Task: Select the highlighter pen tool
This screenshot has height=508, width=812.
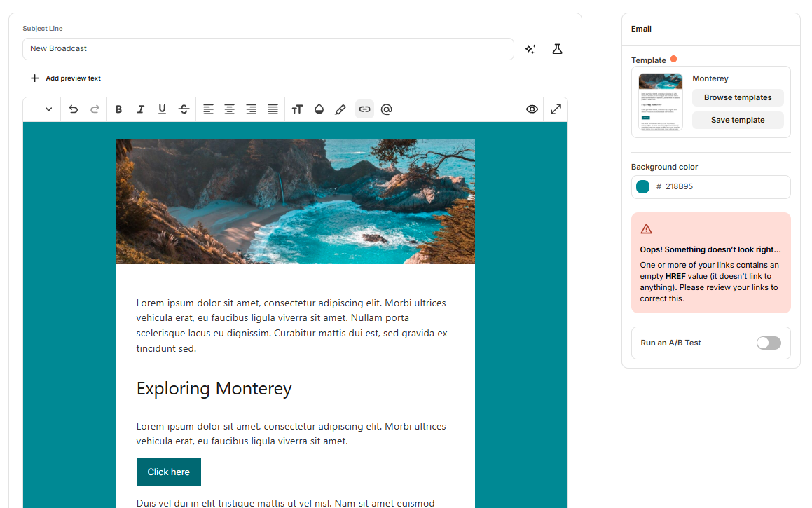Action: tap(340, 109)
